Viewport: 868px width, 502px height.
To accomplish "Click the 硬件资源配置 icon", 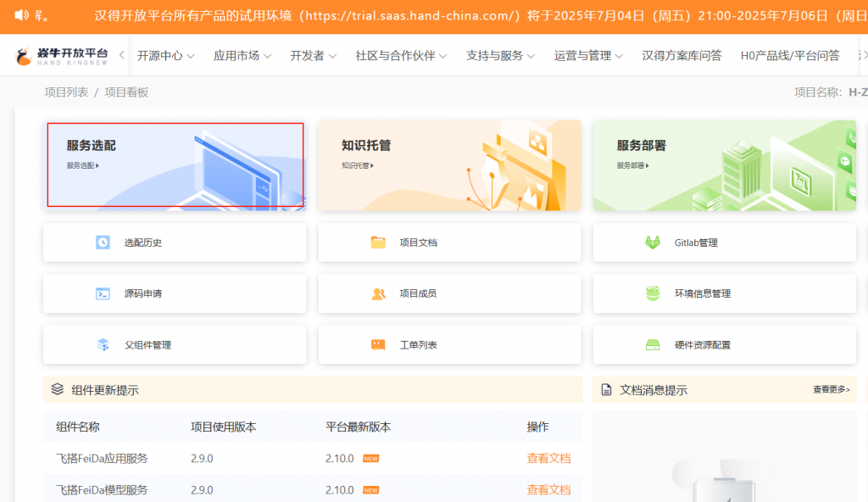I will tap(653, 345).
